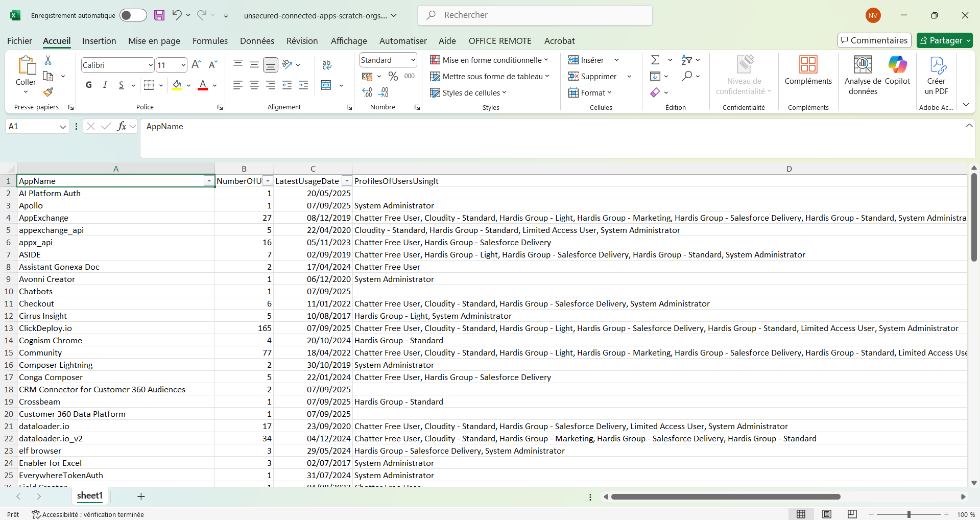Open the Name Box dropdown arrow
Screen dimensions: 980x520
coord(63,127)
